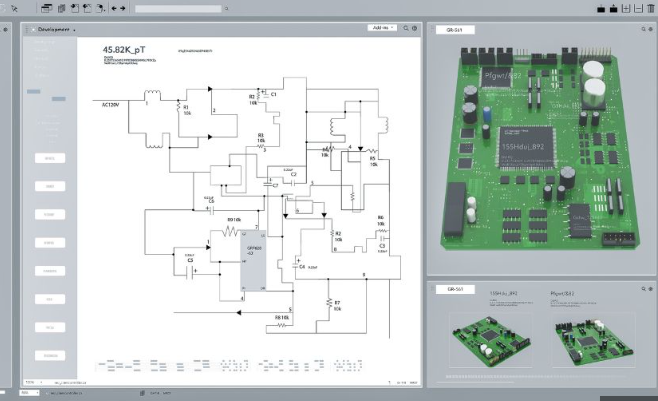This screenshot has height=401, width=658.
Task: Click the search field in top toolbar
Action: (176, 8)
